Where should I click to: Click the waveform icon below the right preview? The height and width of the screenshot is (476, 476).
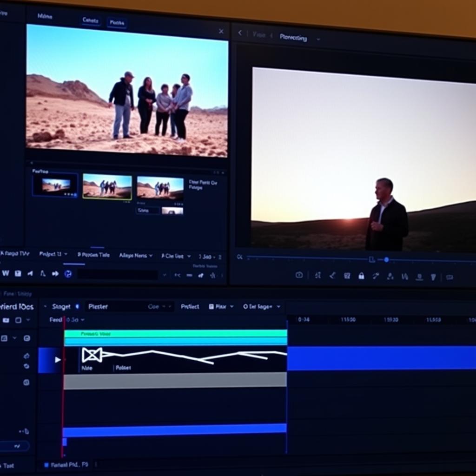pos(404,276)
